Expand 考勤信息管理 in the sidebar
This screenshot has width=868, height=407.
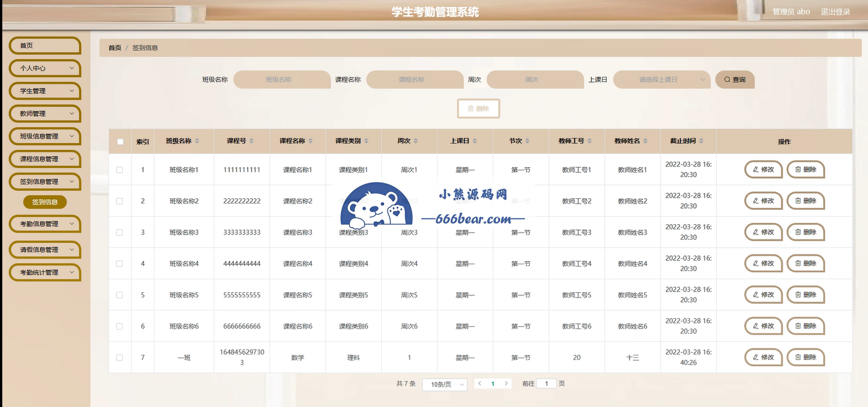point(45,224)
